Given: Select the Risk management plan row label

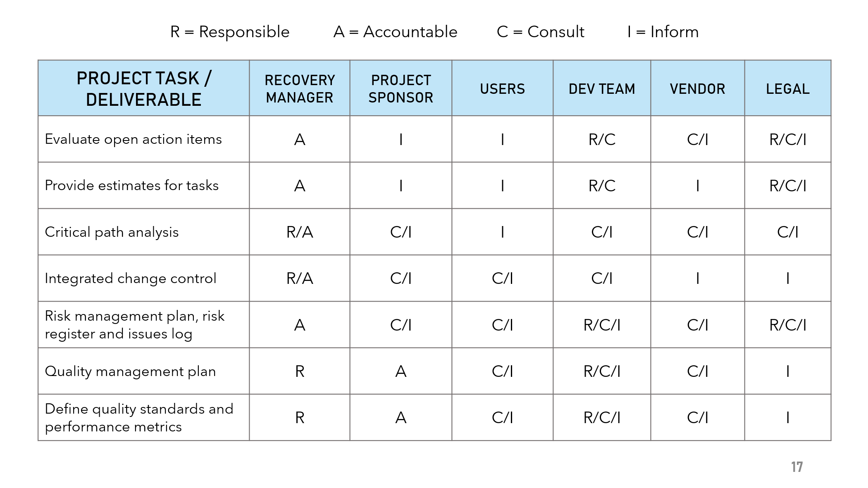Looking at the screenshot, I should [134, 325].
